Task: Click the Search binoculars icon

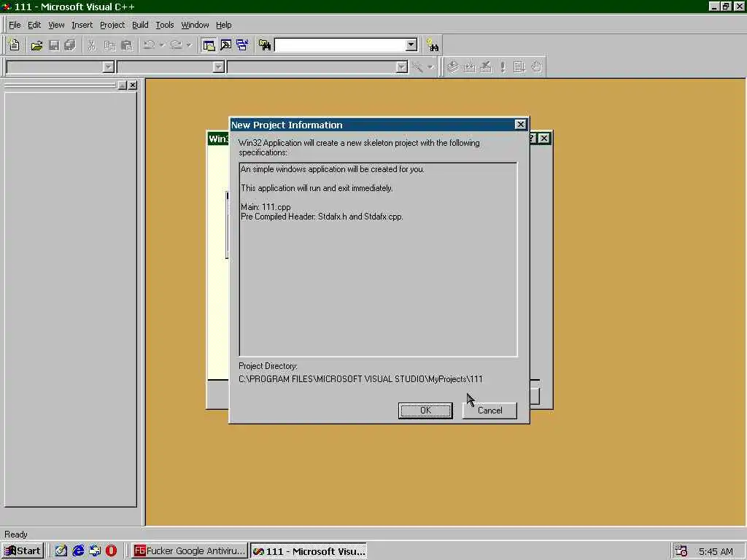Action: (x=433, y=45)
